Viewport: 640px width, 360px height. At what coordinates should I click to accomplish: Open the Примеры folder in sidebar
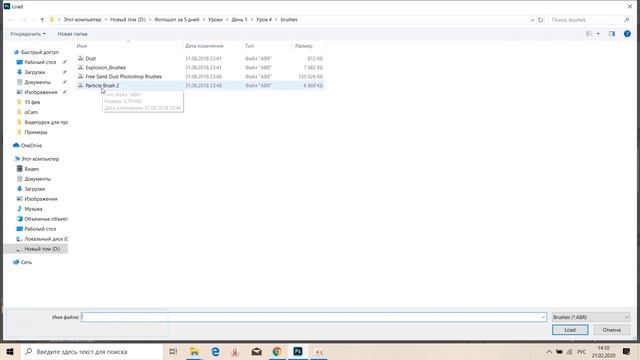coord(36,132)
